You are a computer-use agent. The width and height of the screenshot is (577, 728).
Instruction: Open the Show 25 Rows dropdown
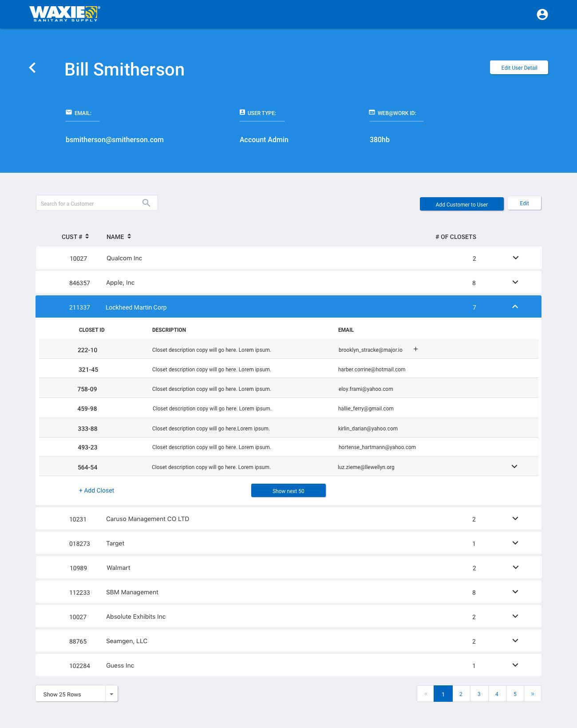coord(76,694)
